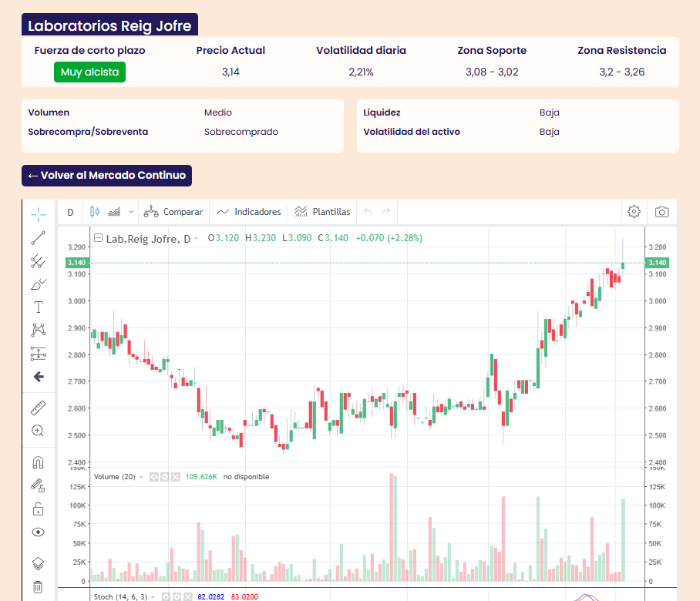Viewport: 700px width, 601px height.
Task: Expand the Lab.Reig Jofre symbol dropdown arrow
Action: [196, 239]
